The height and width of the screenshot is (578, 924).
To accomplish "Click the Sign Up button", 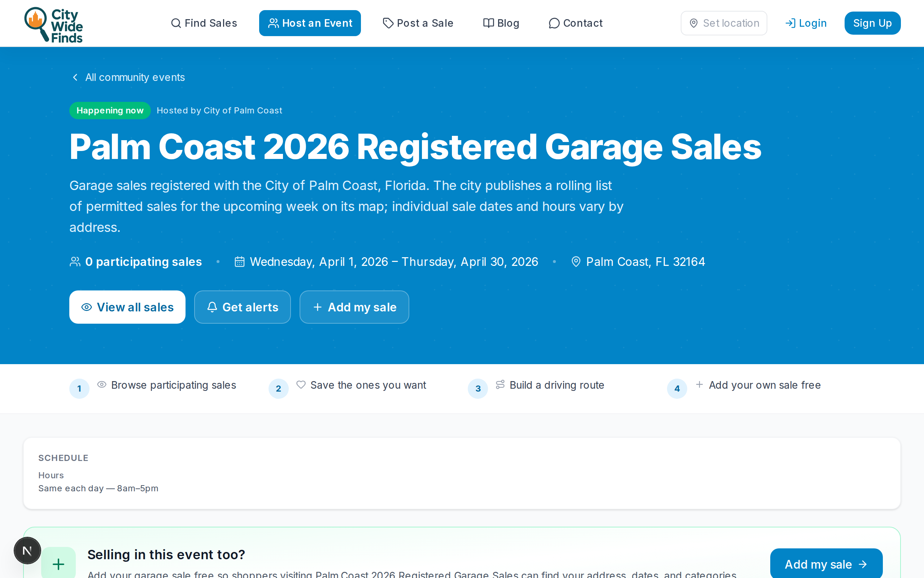I will (x=872, y=23).
